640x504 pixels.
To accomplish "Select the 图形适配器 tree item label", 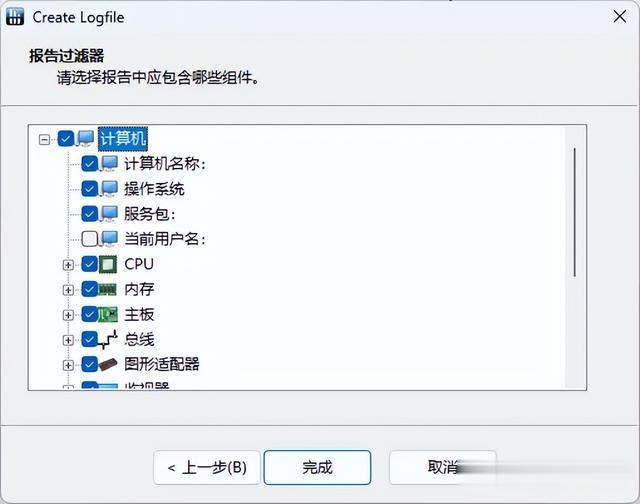I will click(x=162, y=364).
